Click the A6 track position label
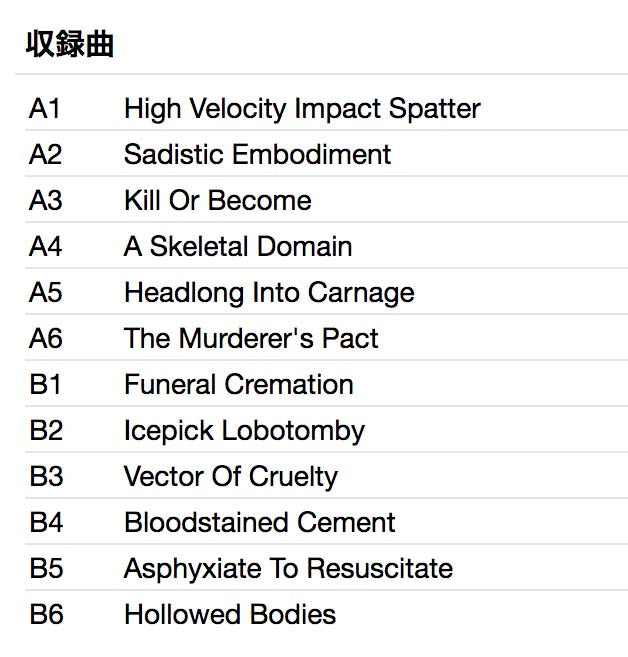 tap(45, 338)
